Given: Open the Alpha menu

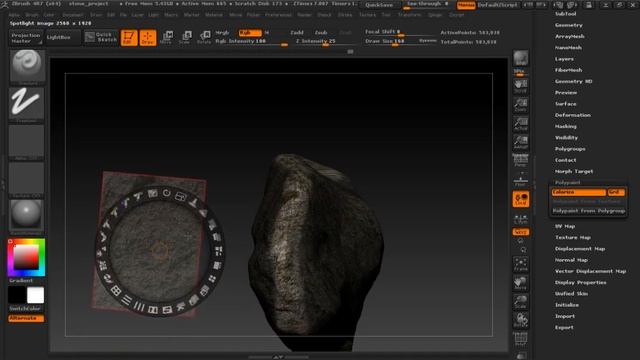Looking at the screenshot, I should click(x=14, y=15).
